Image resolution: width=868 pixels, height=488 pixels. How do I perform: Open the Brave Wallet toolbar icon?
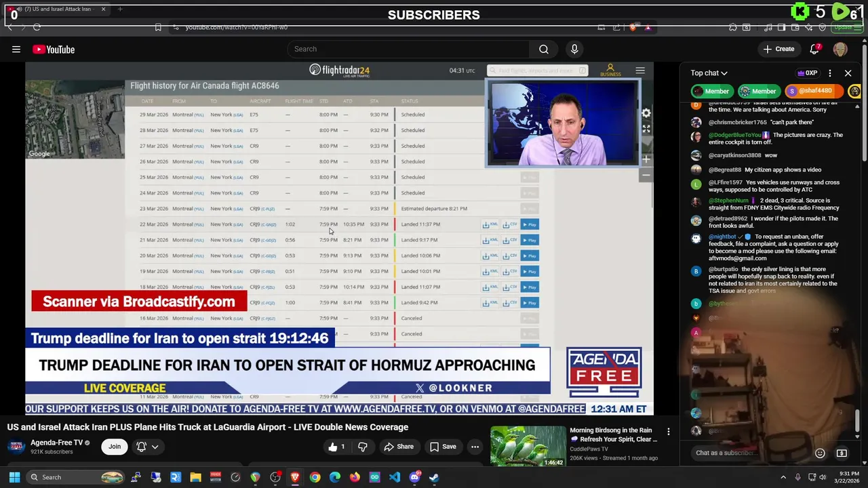pyautogui.click(x=795, y=27)
